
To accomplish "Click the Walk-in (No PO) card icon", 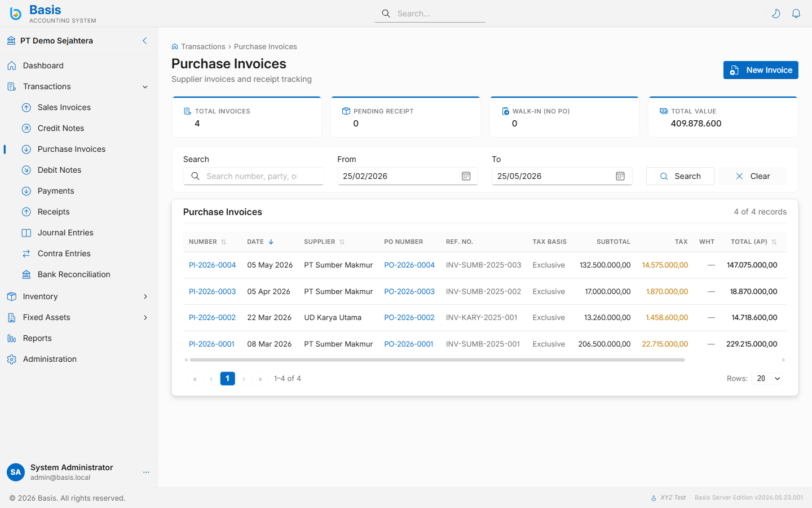I will pyautogui.click(x=505, y=111).
